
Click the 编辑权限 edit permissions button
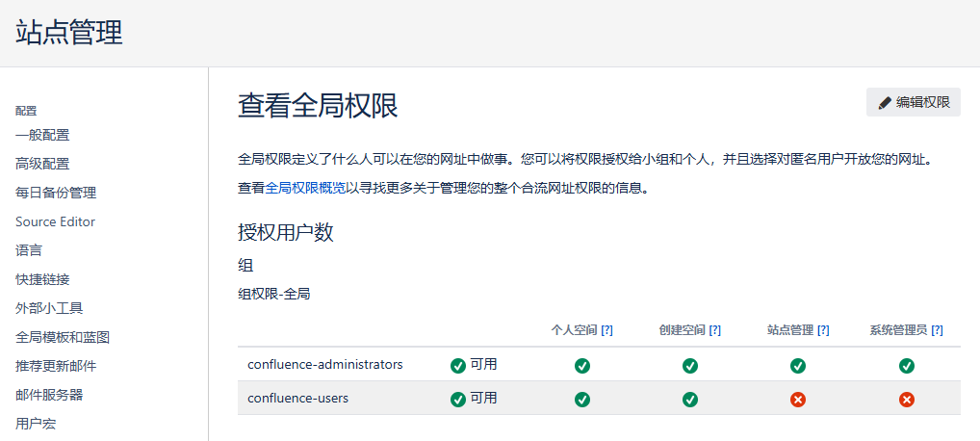tap(913, 102)
